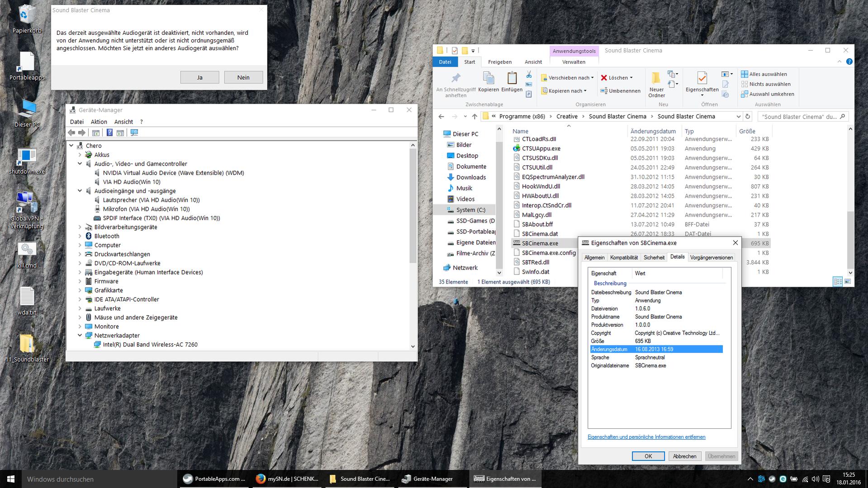
Task: Select the VIA HD Audio(Win 10) device
Action: click(132, 182)
